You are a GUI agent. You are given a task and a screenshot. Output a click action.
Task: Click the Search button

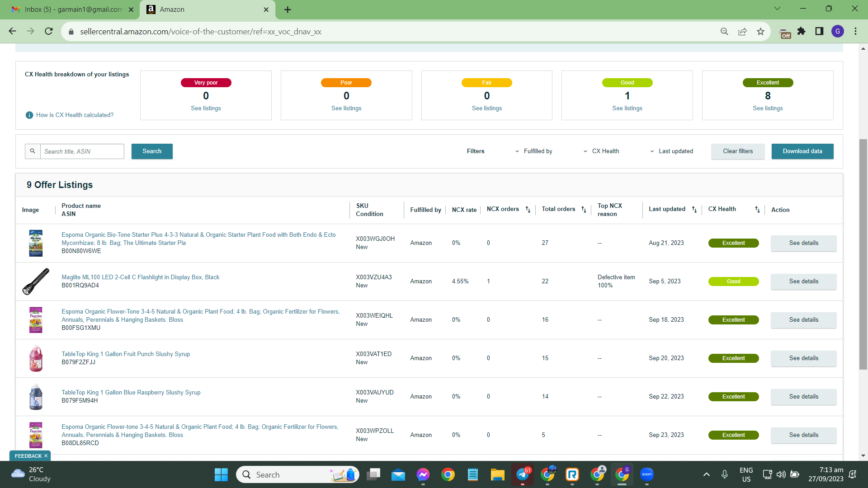coord(152,151)
